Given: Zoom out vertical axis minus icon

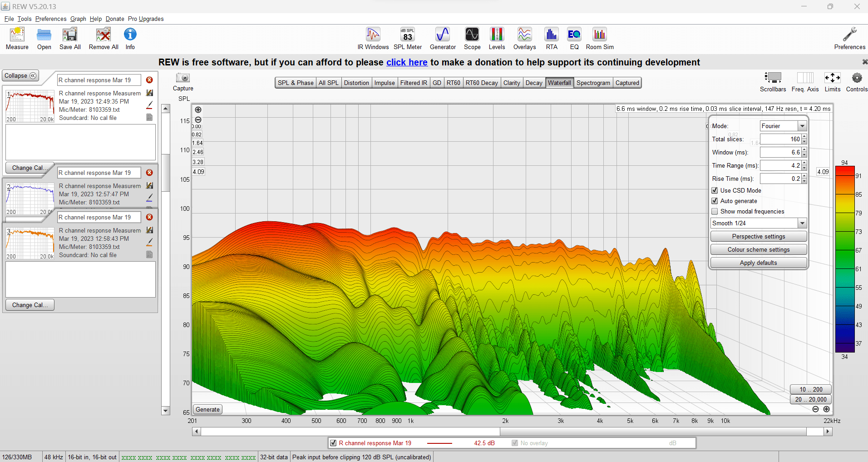Looking at the screenshot, I should coord(198,120).
